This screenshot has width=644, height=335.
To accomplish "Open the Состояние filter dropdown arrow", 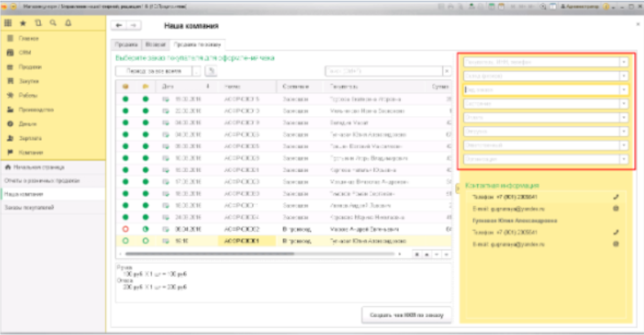I will pyautogui.click(x=623, y=104).
